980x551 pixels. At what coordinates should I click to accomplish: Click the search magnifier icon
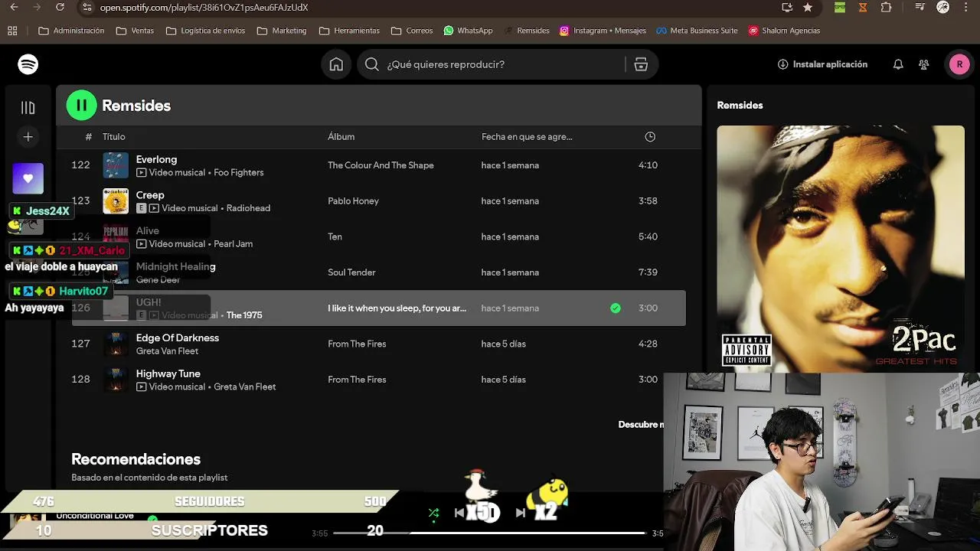372,64
